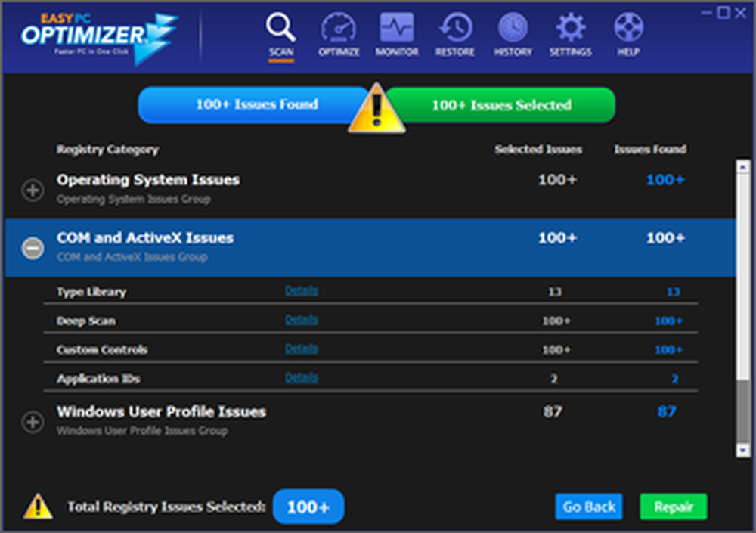This screenshot has width=756, height=533.
Task: Open the Restore clock-arrow icon
Action: click(x=455, y=27)
